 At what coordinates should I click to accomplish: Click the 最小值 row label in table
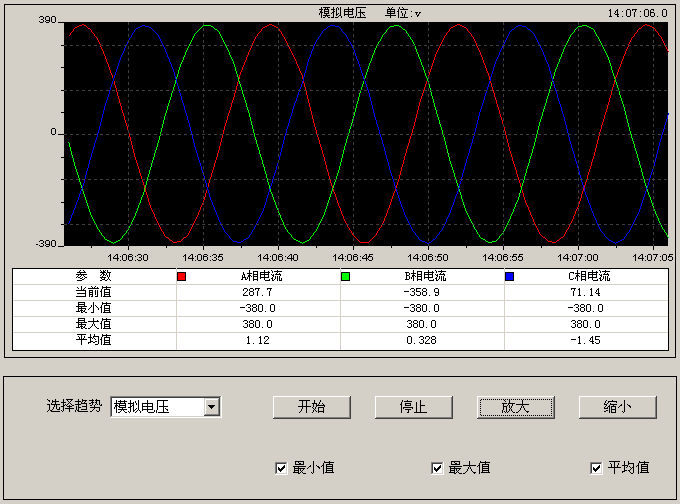[x=94, y=308]
